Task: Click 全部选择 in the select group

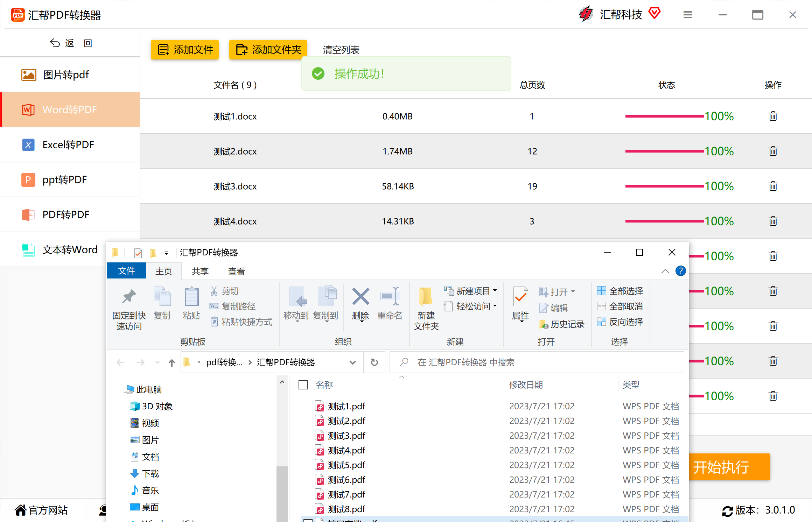Action: coord(620,291)
